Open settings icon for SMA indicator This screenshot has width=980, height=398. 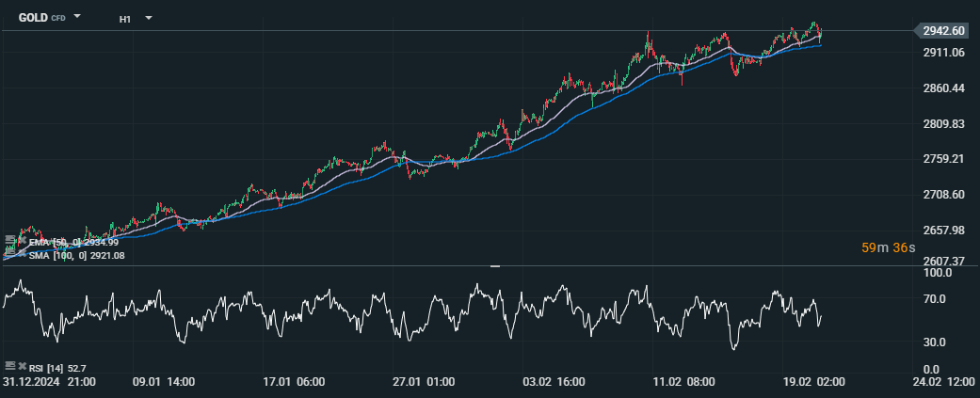coord(8,254)
